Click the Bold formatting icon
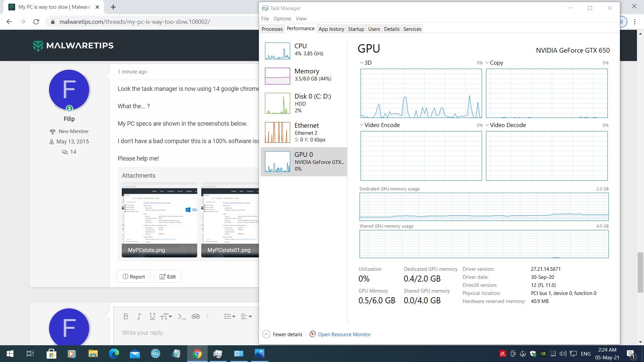The height and width of the screenshot is (362, 644). [x=126, y=316]
